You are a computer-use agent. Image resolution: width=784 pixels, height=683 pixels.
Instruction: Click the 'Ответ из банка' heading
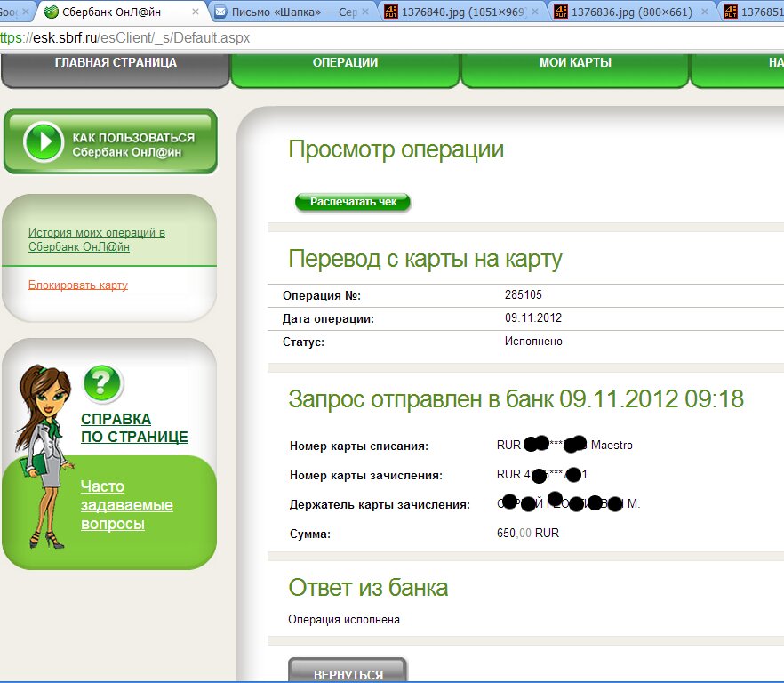pos(368,588)
